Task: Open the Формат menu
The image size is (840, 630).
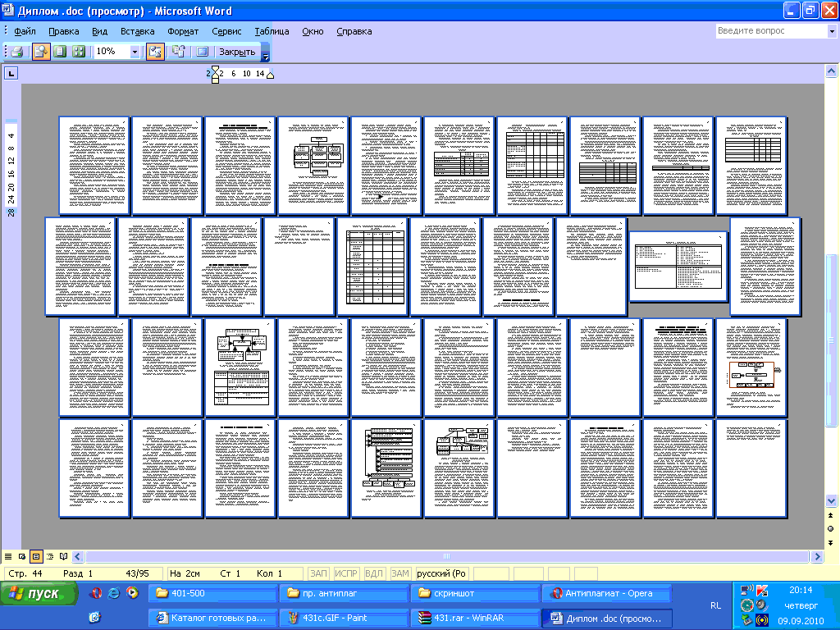Action: pos(183,31)
